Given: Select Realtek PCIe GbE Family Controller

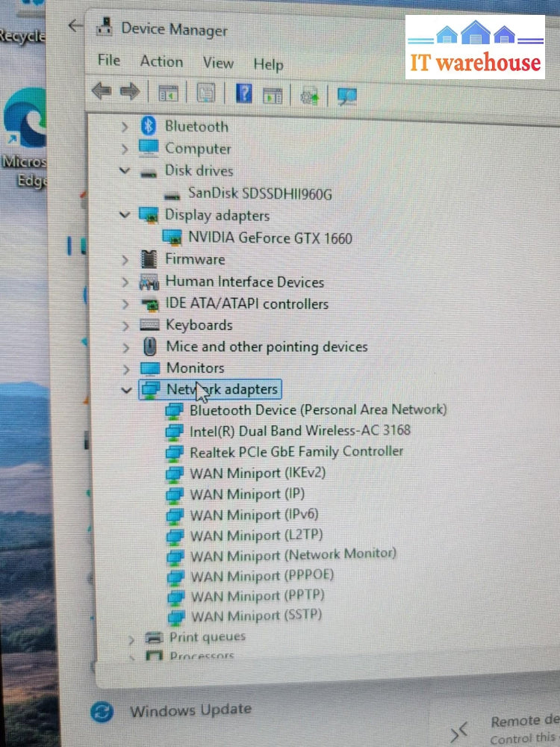Looking at the screenshot, I should click(x=296, y=452).
